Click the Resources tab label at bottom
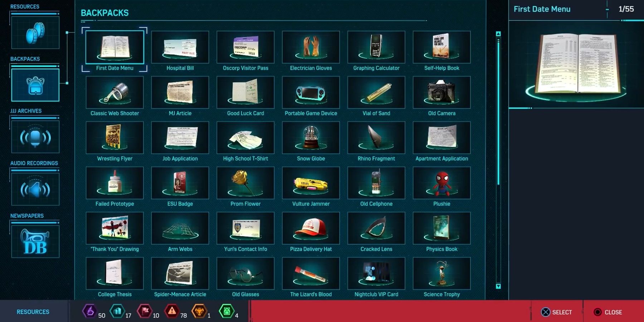 coord(33,312)
